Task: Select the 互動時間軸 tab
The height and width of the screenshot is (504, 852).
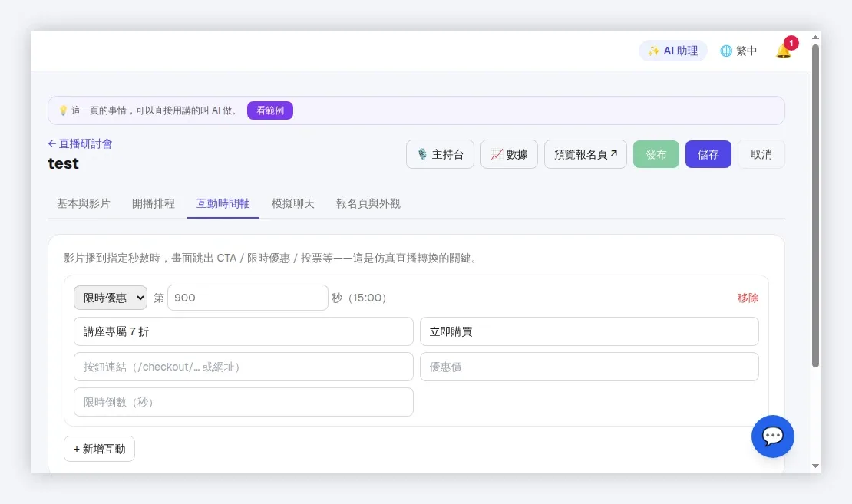Action: pyautogui.click(x=223, y=203)
